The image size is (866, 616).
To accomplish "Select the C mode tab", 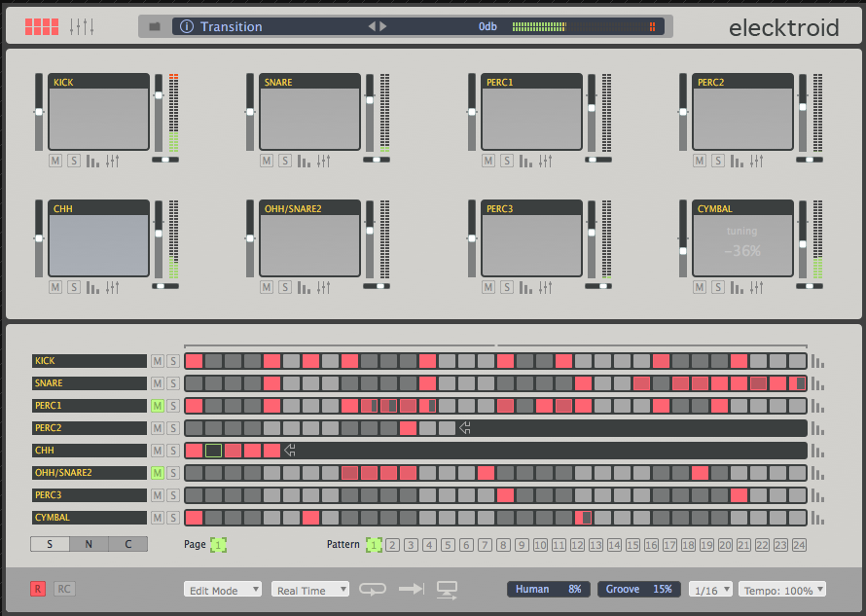I will pos(128,544).
